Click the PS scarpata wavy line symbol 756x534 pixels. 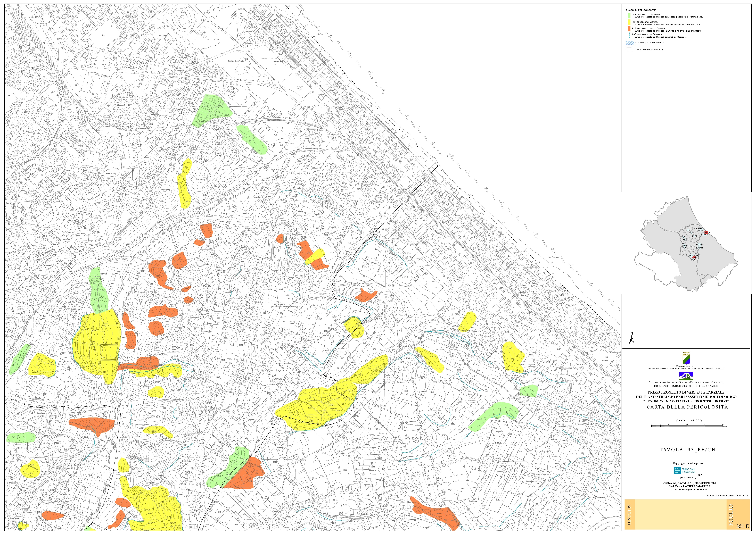pyautogui.click(x=630, y=35)
